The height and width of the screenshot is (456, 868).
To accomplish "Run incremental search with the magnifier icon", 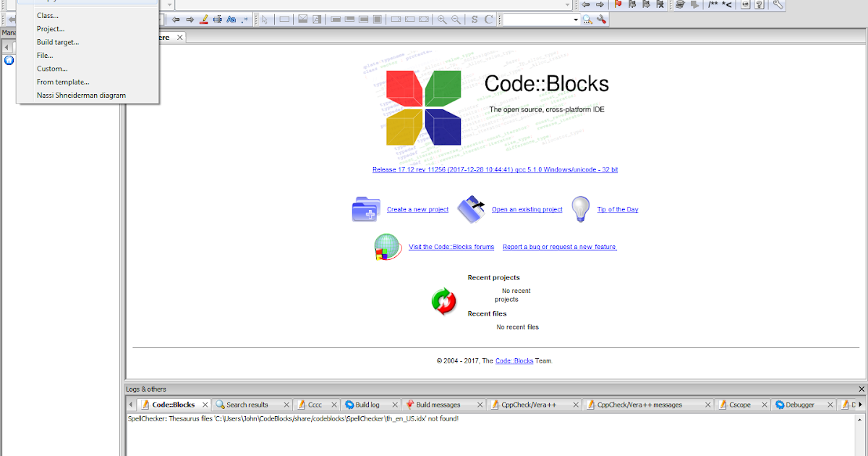I will (587, 19).
